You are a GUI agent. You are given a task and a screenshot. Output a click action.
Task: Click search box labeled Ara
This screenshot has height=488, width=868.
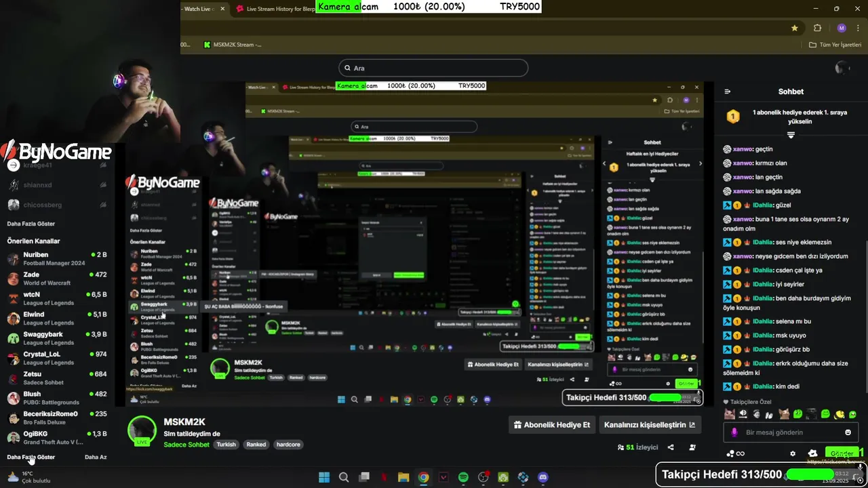pyautogui.click(x=433, y=68)
